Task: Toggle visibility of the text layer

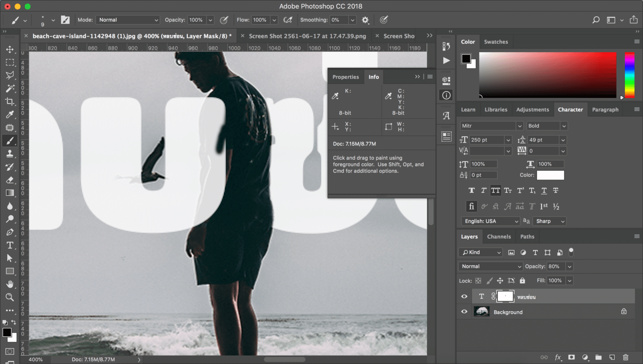Action: 464,297
